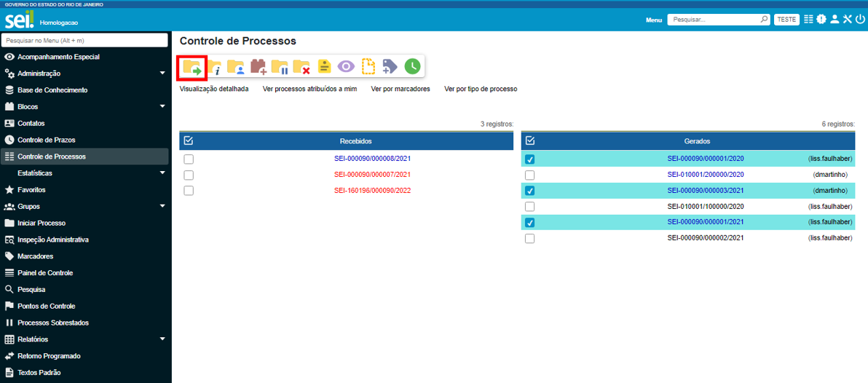868x383 pixels.
Task: Click the tag with plus marker icon
Action: coord(390,67)
